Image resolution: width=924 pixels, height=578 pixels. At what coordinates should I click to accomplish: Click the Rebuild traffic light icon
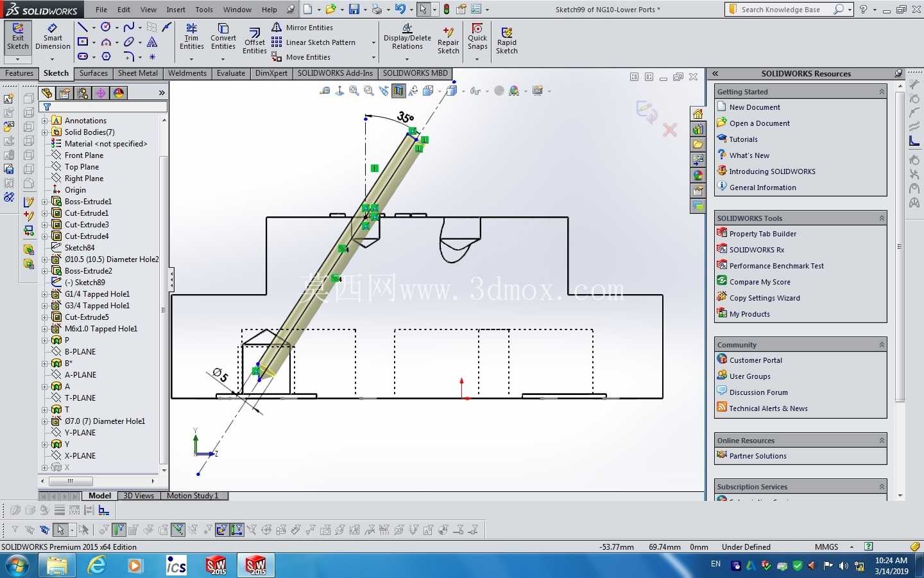tap(447, 9)
